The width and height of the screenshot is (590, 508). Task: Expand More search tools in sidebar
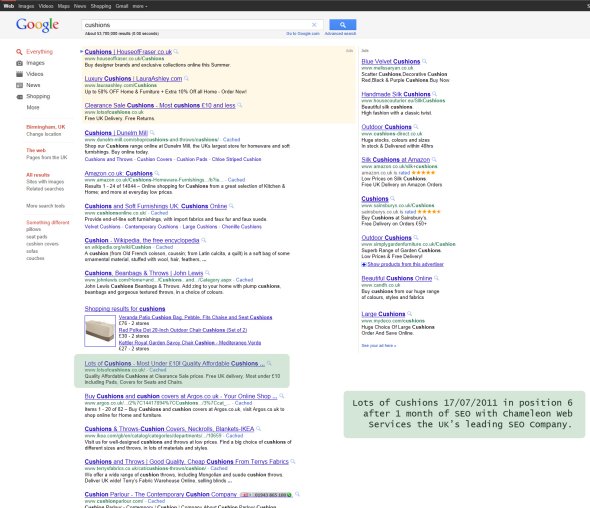pyautogui.click(x=45, y=206)
